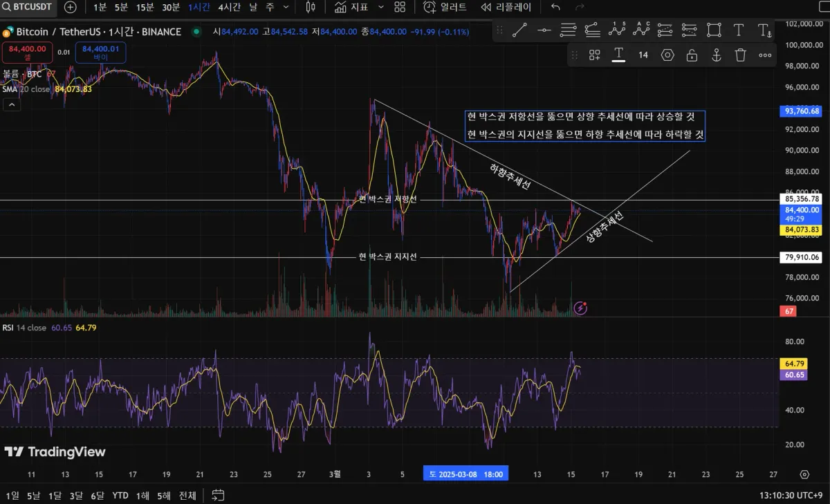Collapse the indicator legend with the chevron

(12, 105)
